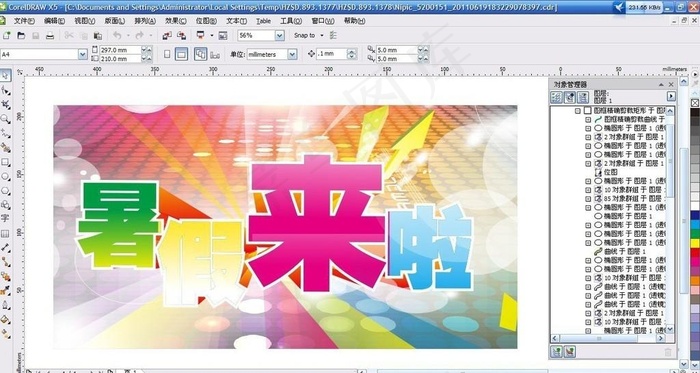The width and height of the screenshot is (700, 373).
Task: Select the Dimension tool
Action: (5, 248)
